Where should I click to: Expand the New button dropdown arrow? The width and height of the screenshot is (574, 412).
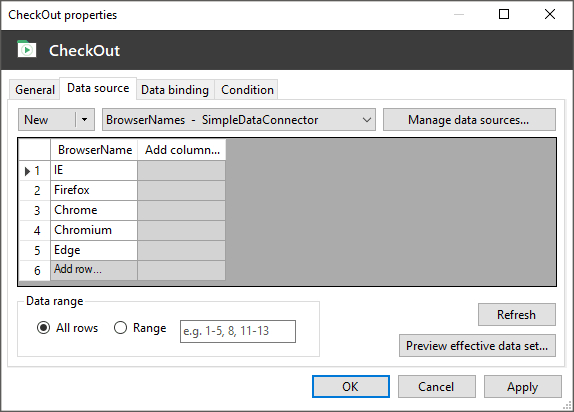[85, 120]
